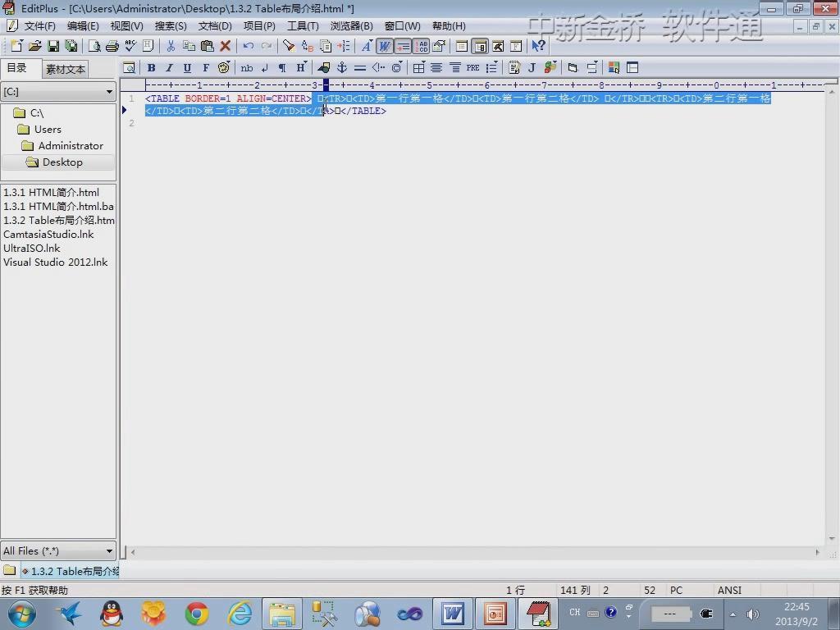Click the clipboard Paste icon
The width and height of the screenshot is (840, 630).
tap(207, 46)
